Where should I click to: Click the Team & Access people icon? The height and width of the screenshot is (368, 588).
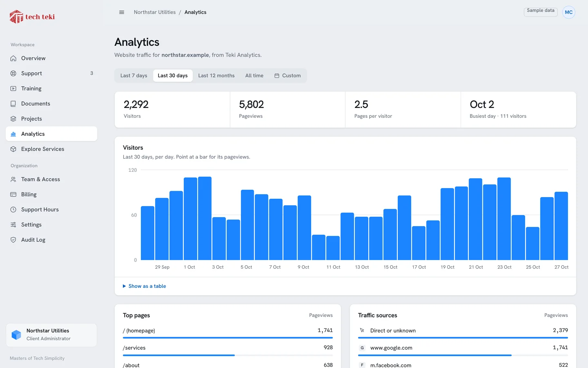13,180
